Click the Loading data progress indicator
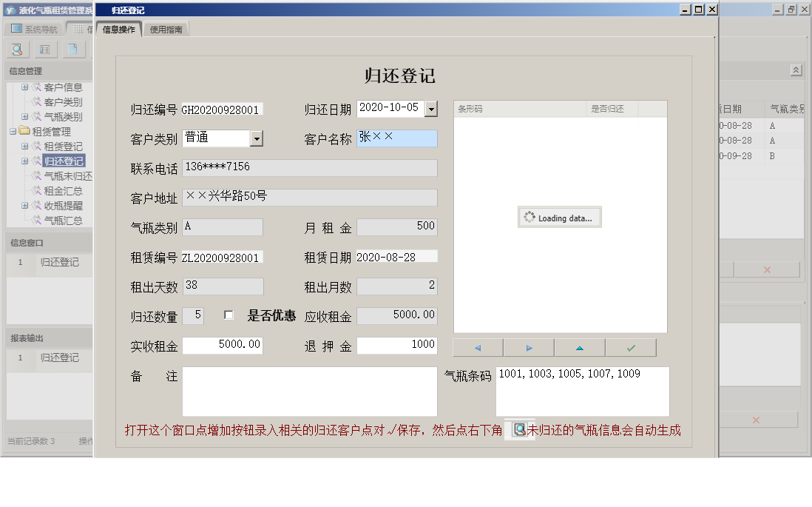Viewport: 812px width, 507px height. [559, 217]
